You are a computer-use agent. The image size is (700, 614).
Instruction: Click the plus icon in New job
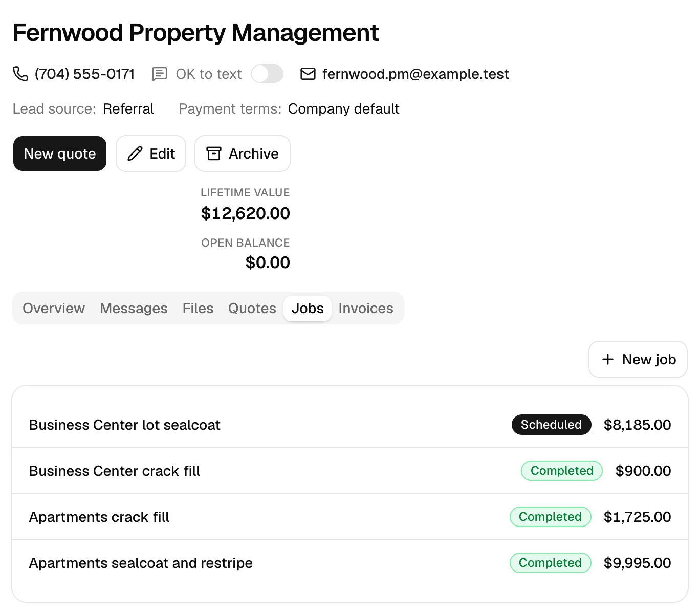pyautogui.click(x=608, y=359)
